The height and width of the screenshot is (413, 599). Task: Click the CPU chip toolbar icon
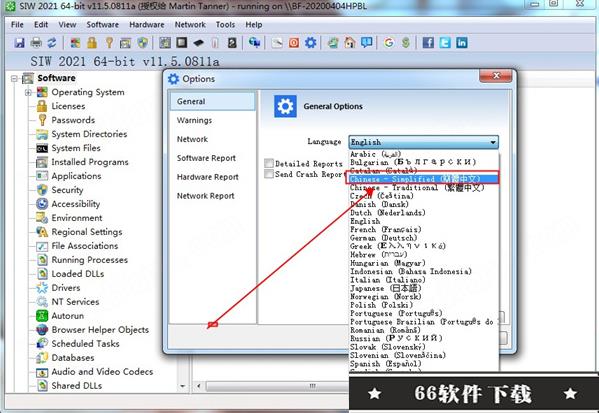(181, 42)
